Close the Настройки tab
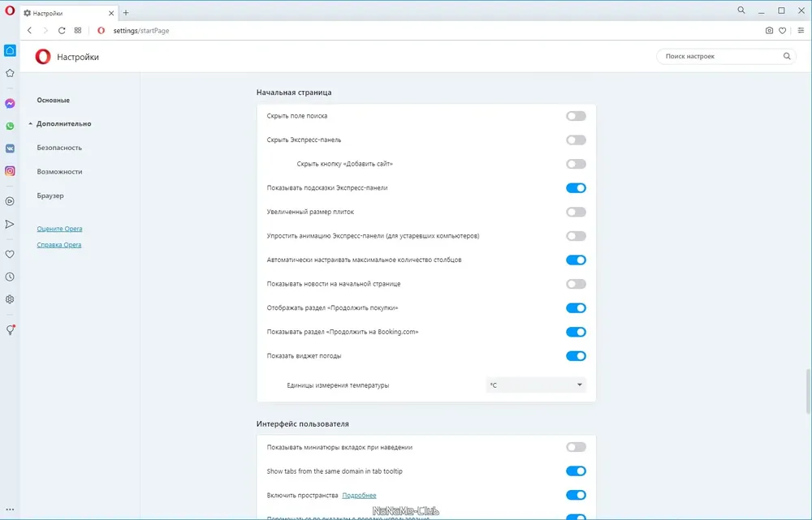The image size is (812, 520). (x=111, y=14)
